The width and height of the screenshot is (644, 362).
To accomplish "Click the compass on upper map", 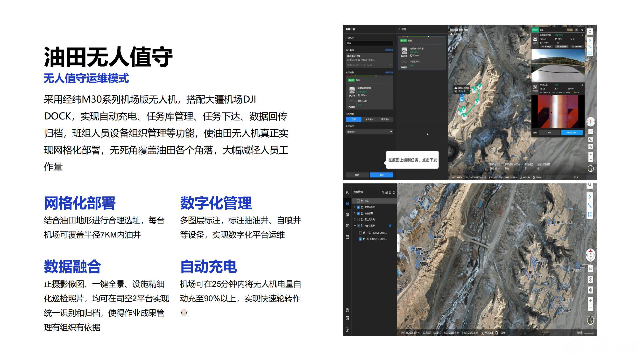I will [x=590, y=122].
